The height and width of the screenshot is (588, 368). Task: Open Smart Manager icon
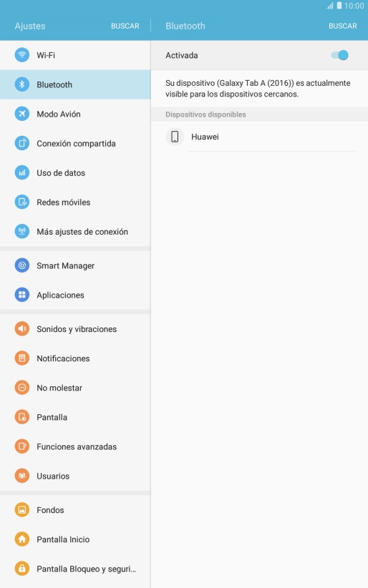coord(21,265)
